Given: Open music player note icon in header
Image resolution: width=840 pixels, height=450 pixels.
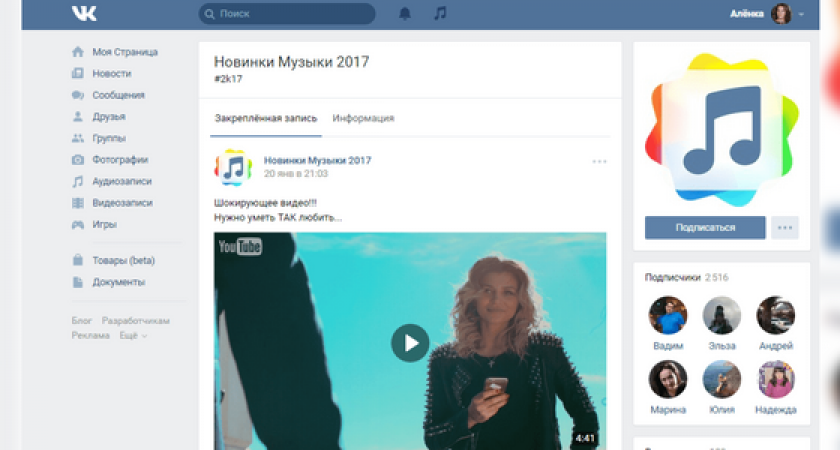Looking at the screenshot, I should coord(440,14).
